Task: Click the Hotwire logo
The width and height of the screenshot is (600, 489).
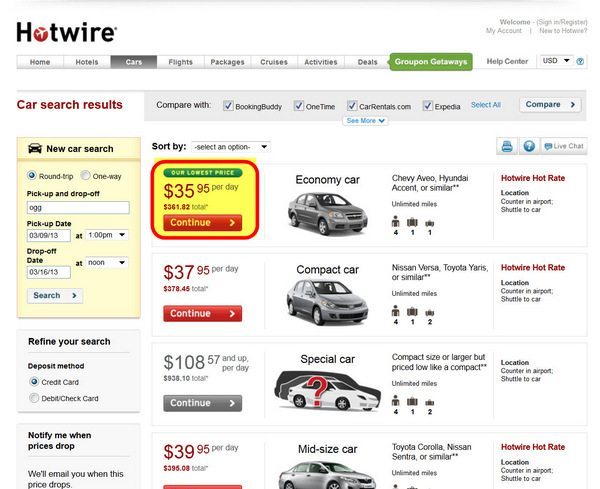Action: click(x=66, y=32)
